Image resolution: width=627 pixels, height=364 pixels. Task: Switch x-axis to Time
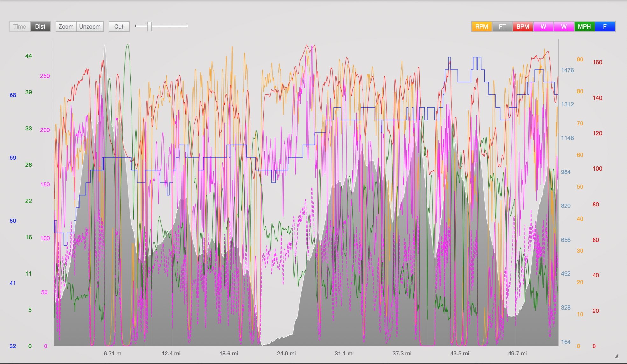(20, 26)
